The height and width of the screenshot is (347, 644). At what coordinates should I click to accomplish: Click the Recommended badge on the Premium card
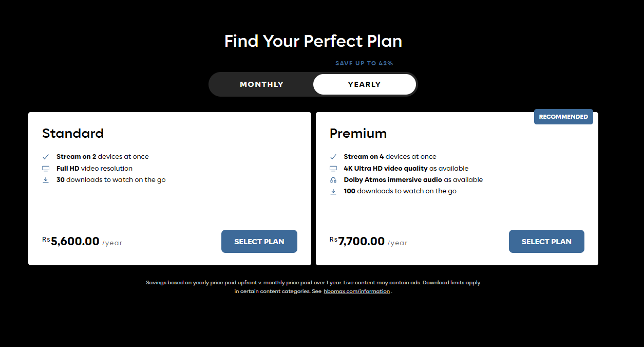pos(563,117)
